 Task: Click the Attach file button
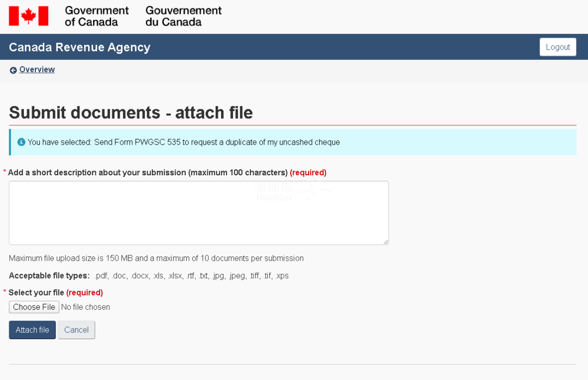[x=32, y=330]
